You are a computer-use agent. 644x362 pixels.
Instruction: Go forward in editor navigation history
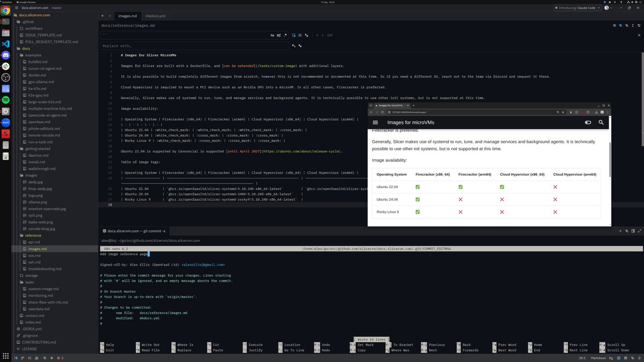[110, 16]
